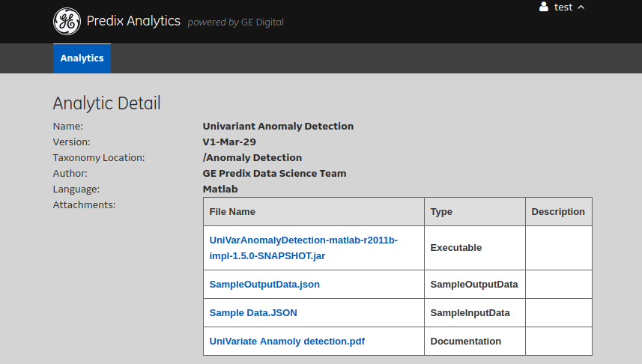
Task: Select the Executable type cell
Action: (455, 248)
